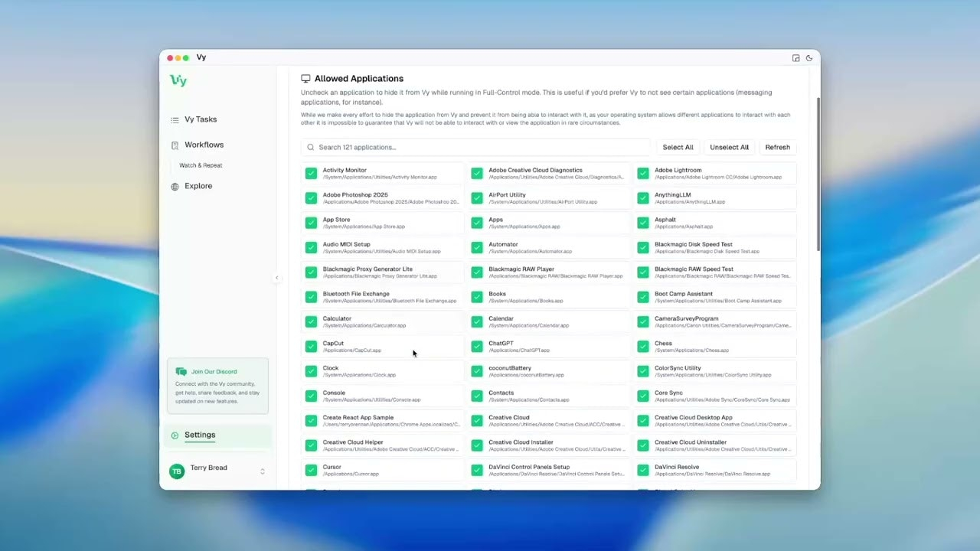Click the Vy logo in the sidebar
The width and height of the screenshot is (980, 551).
point(178,80)
